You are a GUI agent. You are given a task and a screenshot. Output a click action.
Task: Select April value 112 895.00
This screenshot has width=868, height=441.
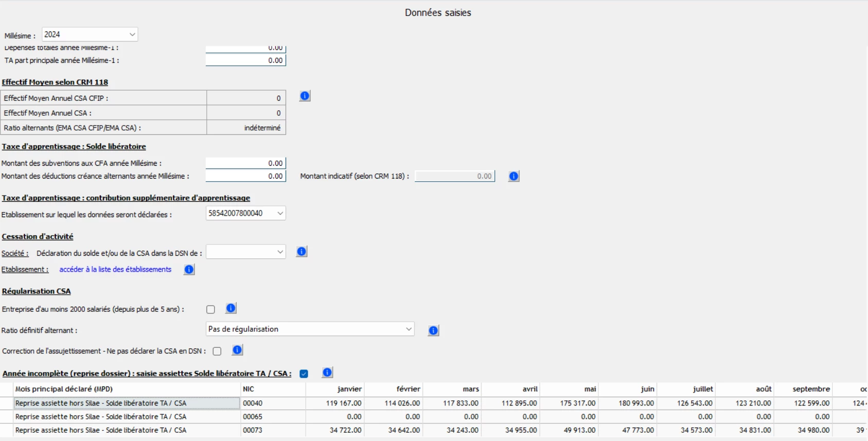coord(511,403)
